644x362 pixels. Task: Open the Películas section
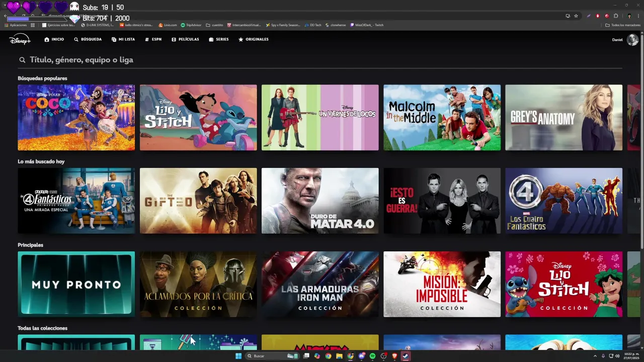(185, 39)
